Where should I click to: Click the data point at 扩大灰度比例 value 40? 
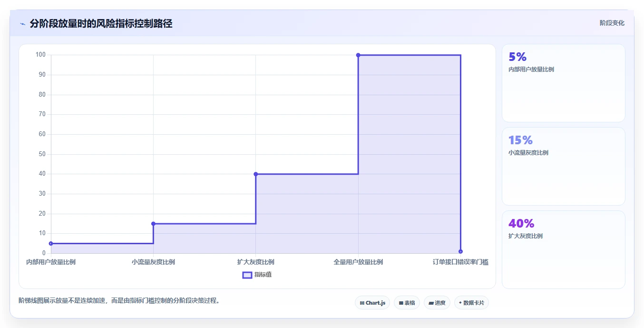[256, 174]
